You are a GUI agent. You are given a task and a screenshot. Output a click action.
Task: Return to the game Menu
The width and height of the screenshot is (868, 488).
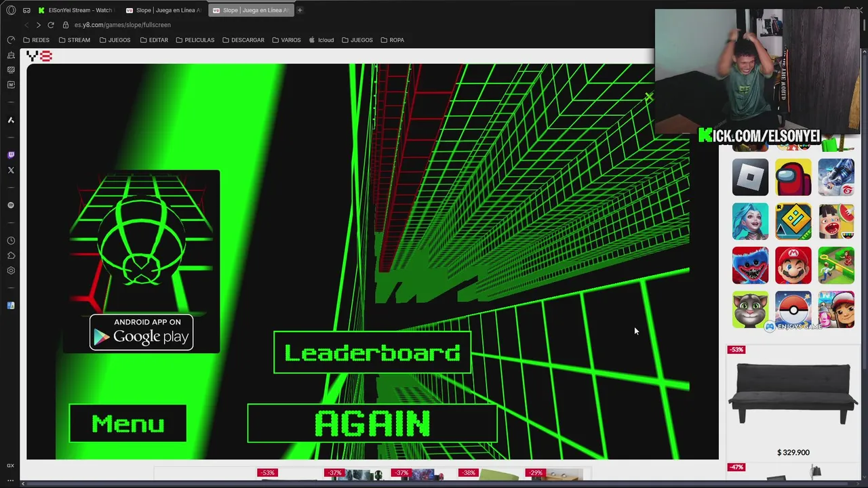127,424
